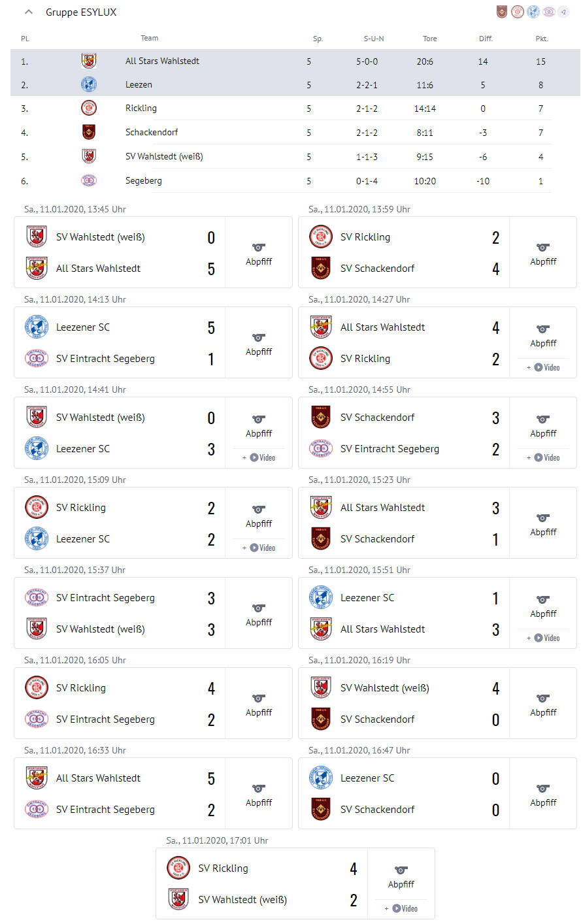Click the Tore column header
The height and width of the screenshot is (924, 581).
429,39
